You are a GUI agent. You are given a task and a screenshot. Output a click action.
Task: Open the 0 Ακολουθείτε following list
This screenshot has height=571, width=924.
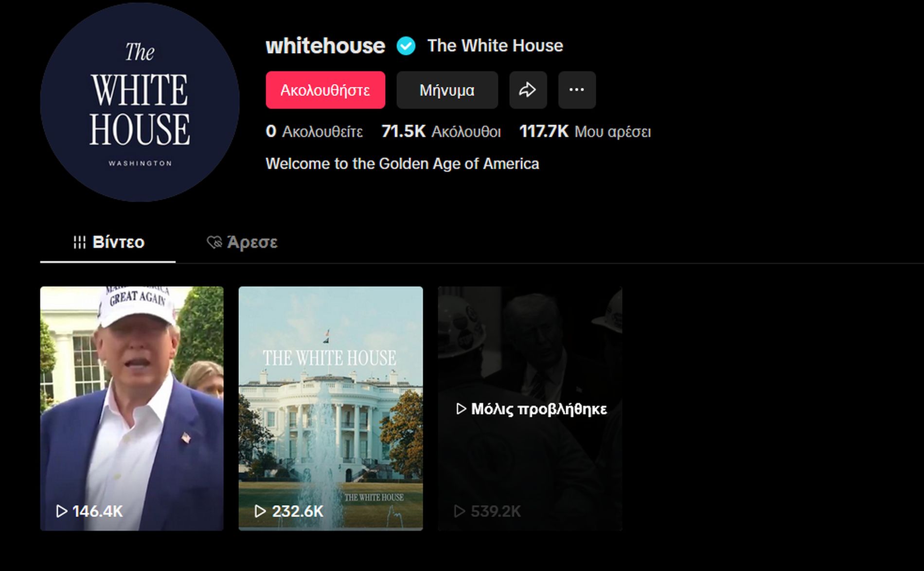pos(314,131)
